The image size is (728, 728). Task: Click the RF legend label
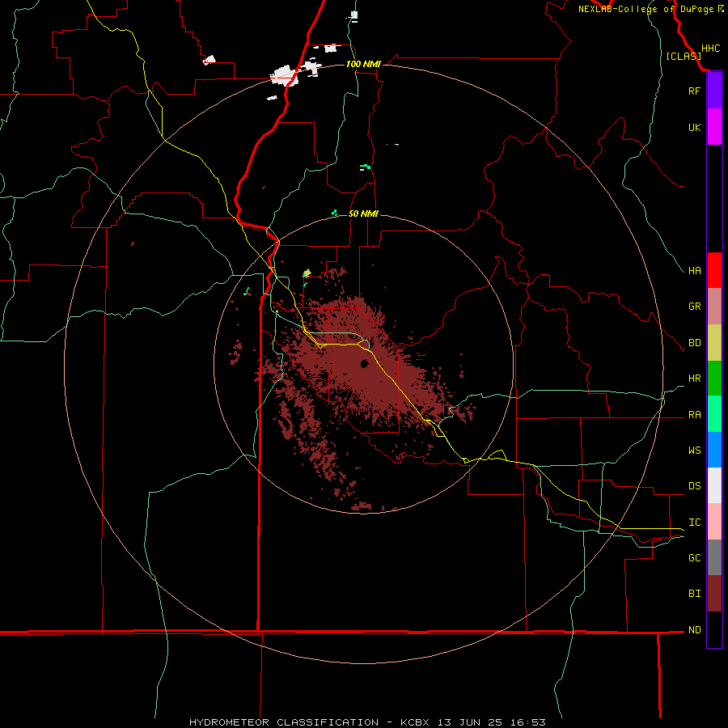tap(694, 91)
